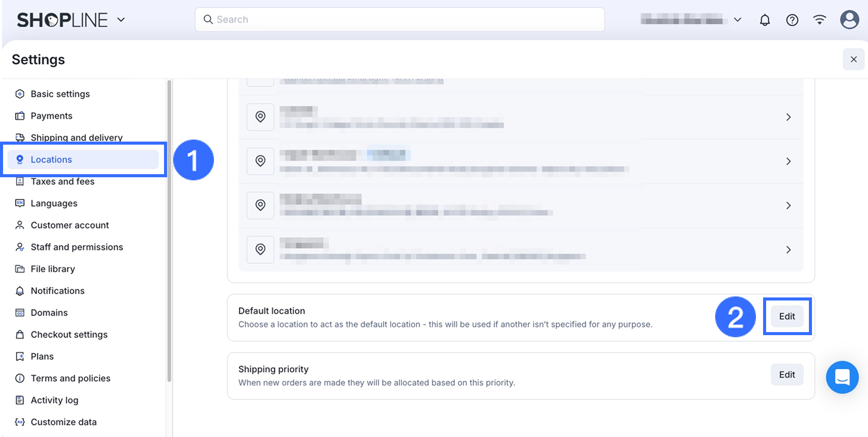This screenshot has width=868, height=437.
Task: Go to Taxes and fees settings
Action: (x=63, y=182)
